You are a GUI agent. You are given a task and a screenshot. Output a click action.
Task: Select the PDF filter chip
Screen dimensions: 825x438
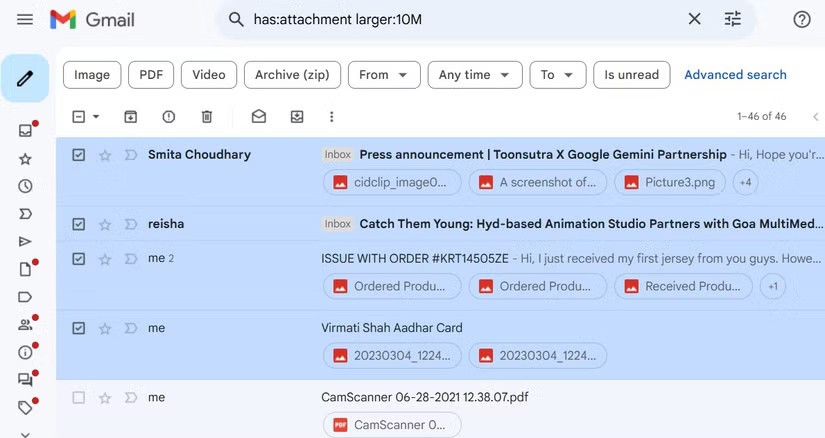[x=151, y=75]
